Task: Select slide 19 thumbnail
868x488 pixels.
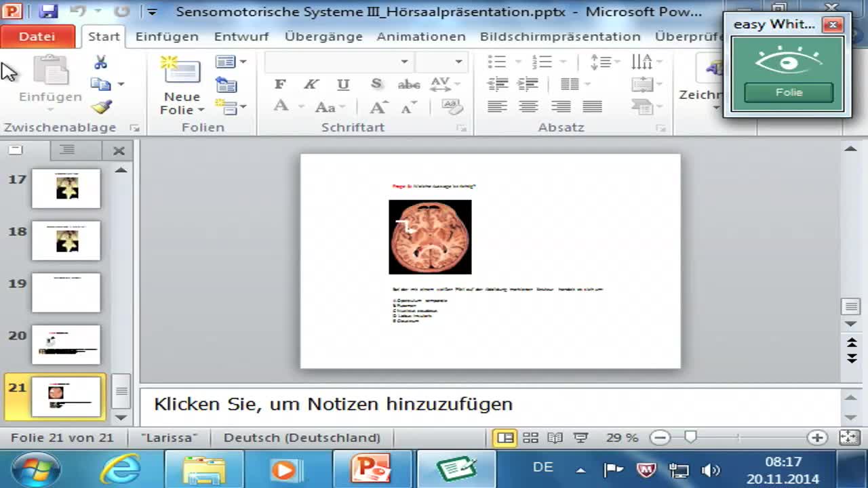Action: [x=66, y=292]
